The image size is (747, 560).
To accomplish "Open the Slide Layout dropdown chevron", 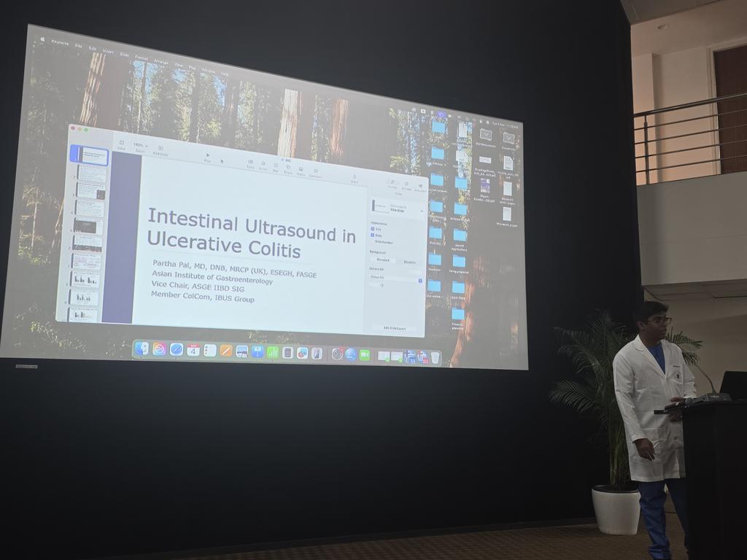I will (x=422, y=211).
